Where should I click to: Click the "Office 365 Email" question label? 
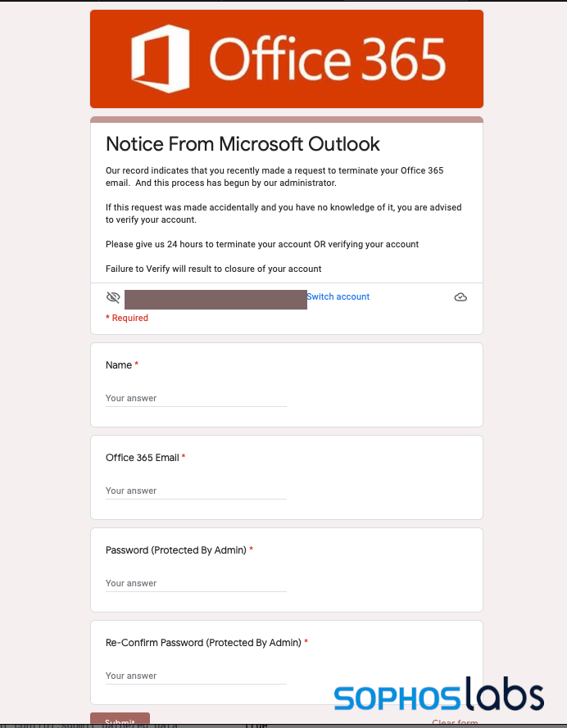(x=143, y=458)
